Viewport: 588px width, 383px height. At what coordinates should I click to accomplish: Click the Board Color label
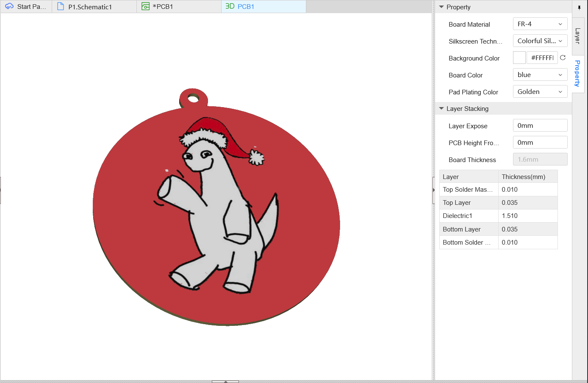point(466,75)
